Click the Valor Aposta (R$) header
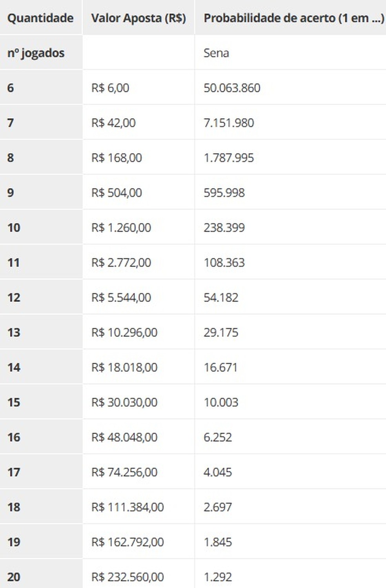This screenshot has width=386, height=588. click(138, 18)
